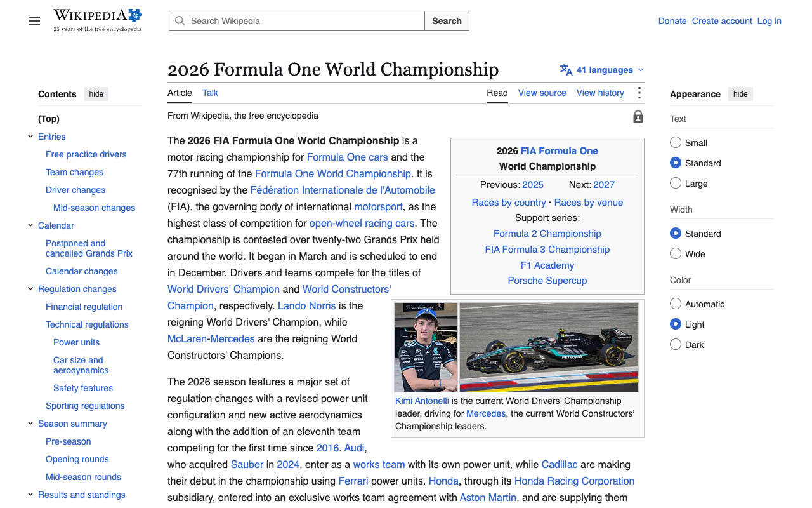Select Large text size
Viewport: 812px width, 508px height.
pos(676,184)
